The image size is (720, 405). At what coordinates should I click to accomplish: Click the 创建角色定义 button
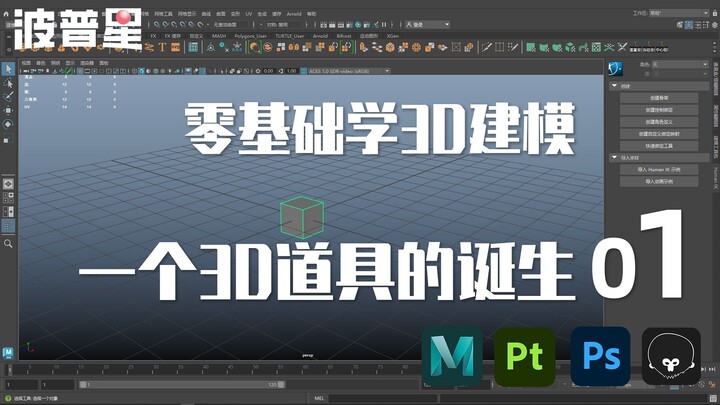pos(659,122)
